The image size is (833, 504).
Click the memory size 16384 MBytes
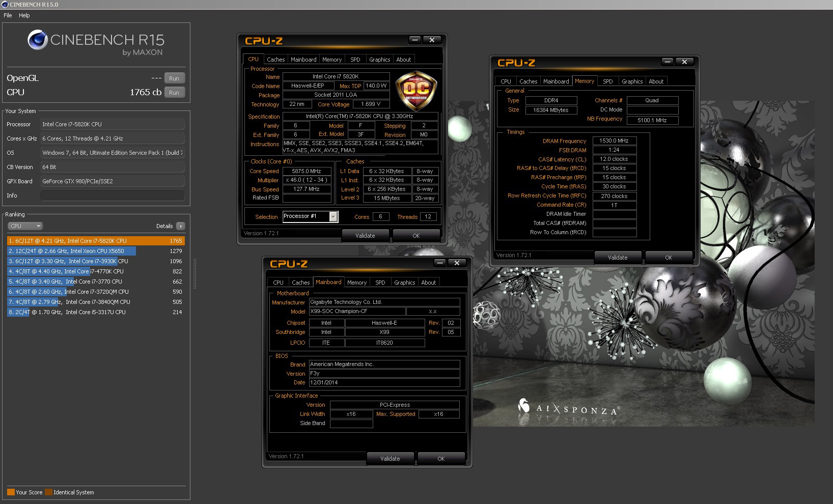551,110
